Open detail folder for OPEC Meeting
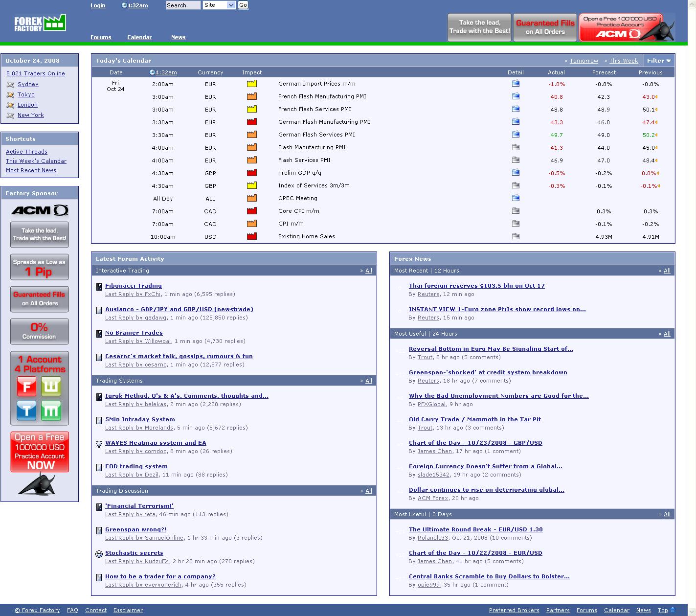696x616 pixels. (516, 198)
